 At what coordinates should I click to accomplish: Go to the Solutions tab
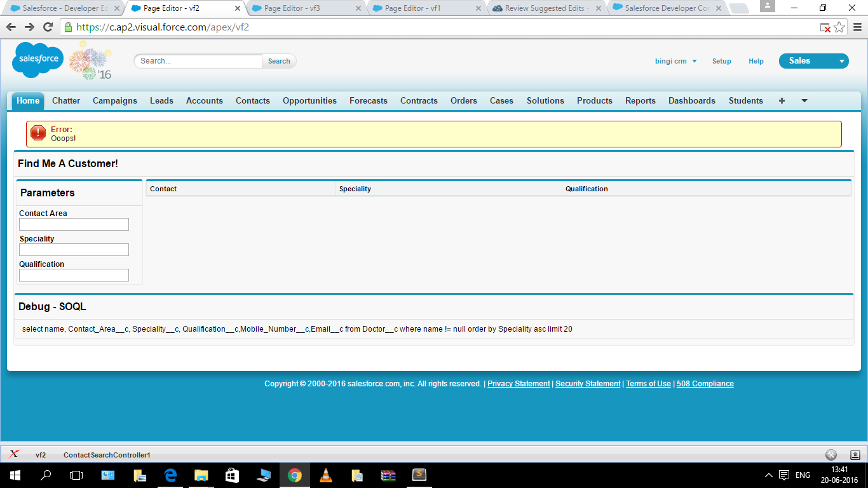tap(545, 100)
